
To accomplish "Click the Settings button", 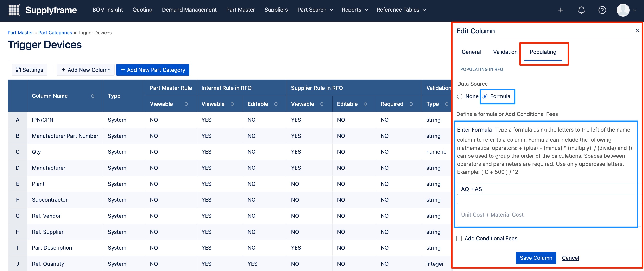I will (x=30, y=70).
